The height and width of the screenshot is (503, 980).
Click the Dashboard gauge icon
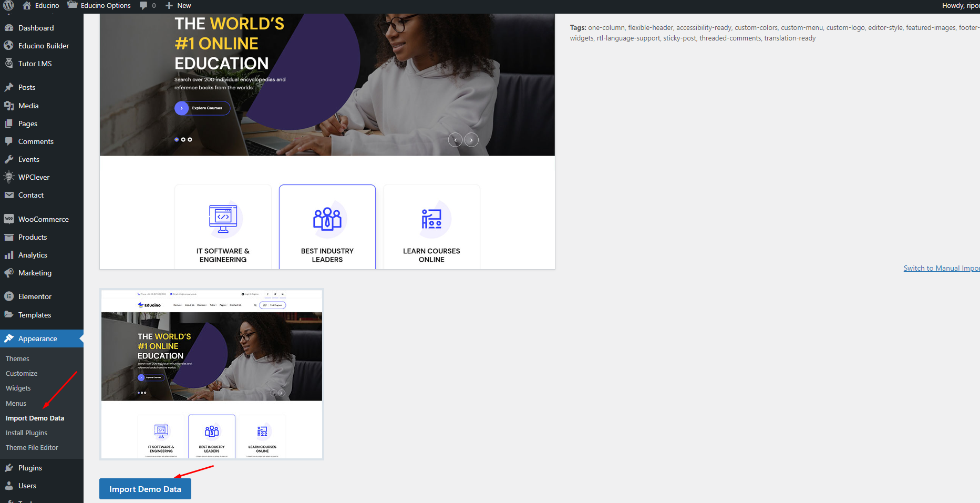9,28
